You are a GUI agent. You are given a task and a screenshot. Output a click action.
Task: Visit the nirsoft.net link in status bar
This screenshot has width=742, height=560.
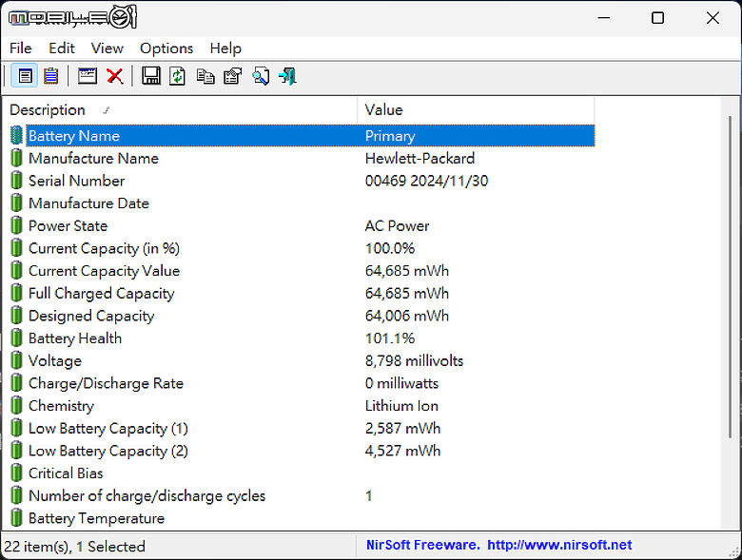(x=559, y=545)
